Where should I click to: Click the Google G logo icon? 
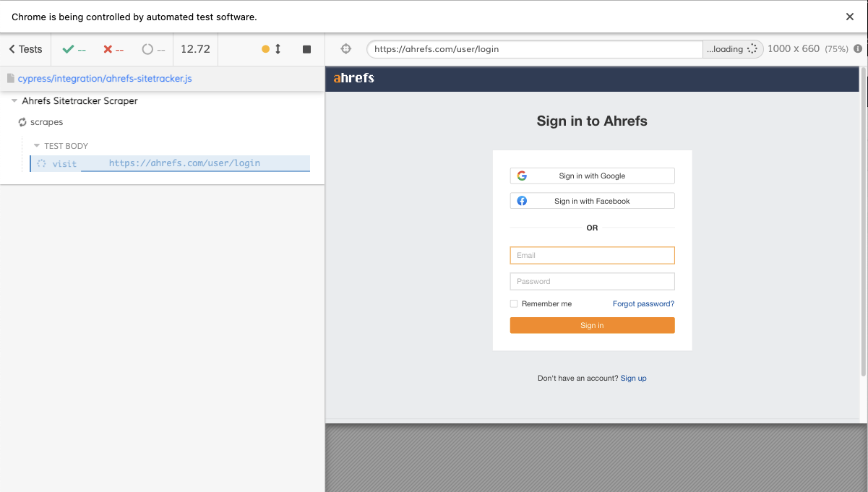522,176
